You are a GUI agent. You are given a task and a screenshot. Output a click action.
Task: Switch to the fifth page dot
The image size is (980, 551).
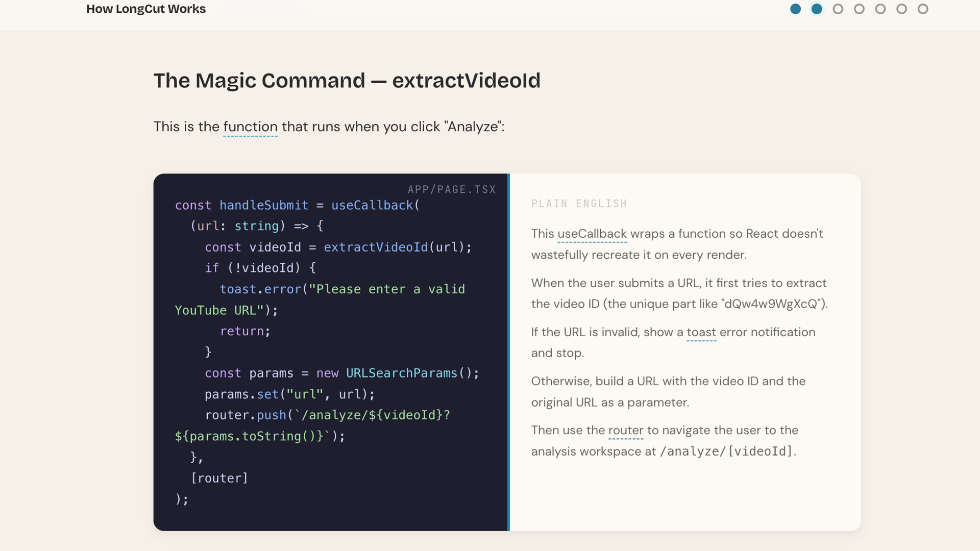[880, 9]
